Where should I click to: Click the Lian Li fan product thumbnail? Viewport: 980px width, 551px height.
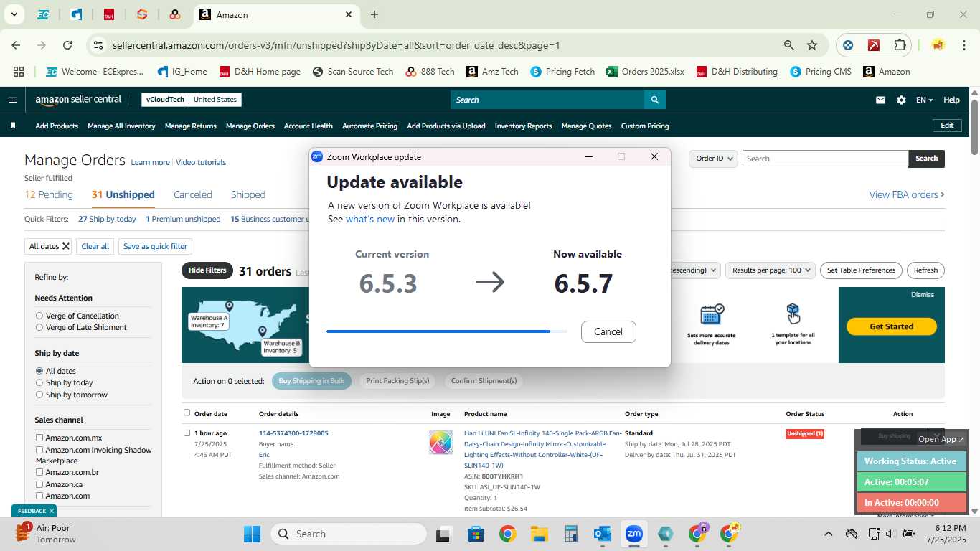pos(440,442)
